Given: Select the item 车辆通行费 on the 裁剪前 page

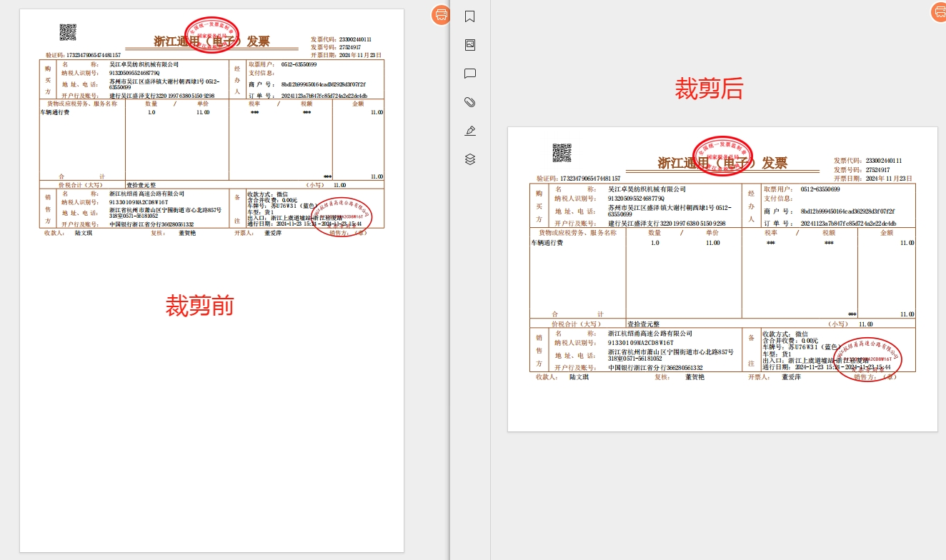Looking at the screenshot, I should pos(55,112).
